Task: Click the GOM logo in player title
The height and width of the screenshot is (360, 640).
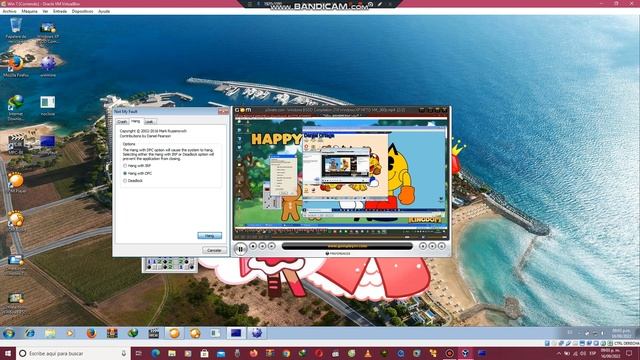Action: tap(243, 110)
